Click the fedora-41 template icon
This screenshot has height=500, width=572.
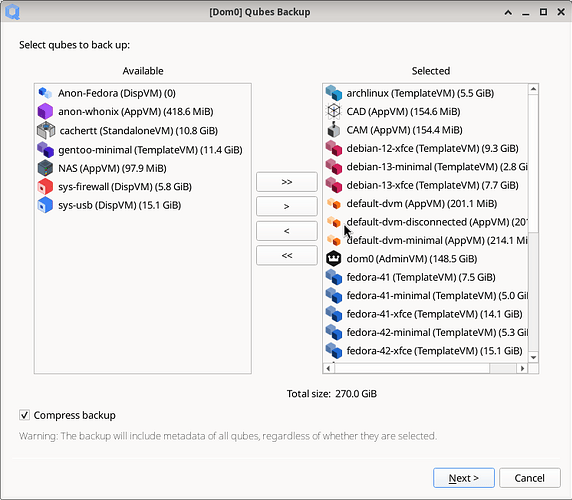click(333, 277)
